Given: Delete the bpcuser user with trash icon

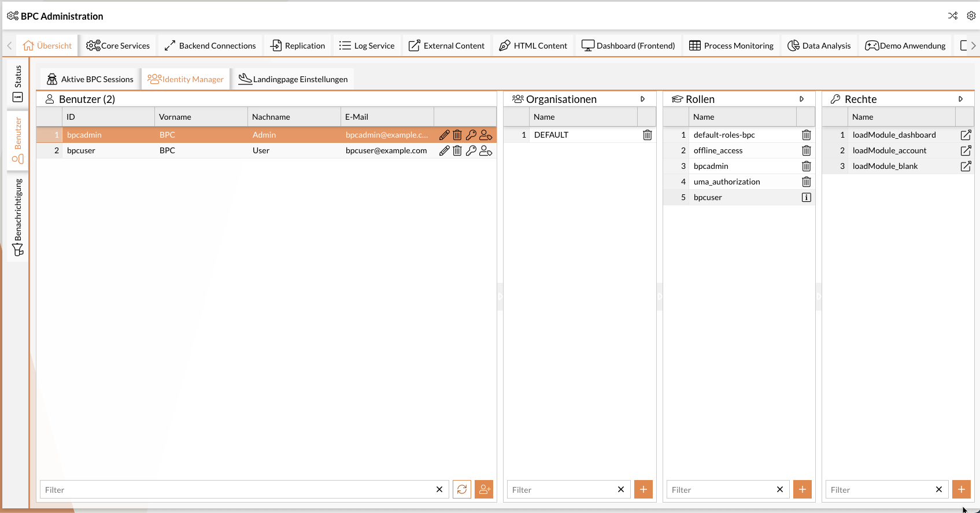Looking at the screenshot, I should tap(457, 150).
